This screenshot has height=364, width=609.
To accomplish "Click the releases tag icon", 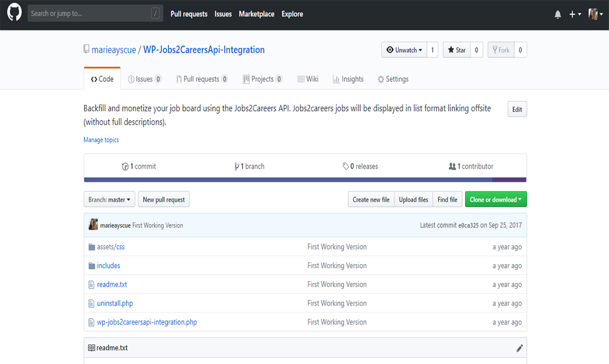I will click(x=346, y=166).
